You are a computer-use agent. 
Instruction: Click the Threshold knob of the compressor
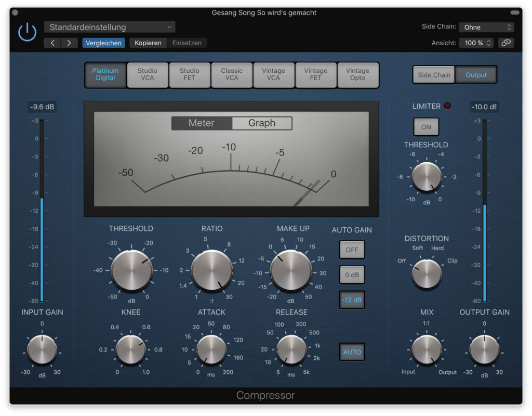(131, 270)
